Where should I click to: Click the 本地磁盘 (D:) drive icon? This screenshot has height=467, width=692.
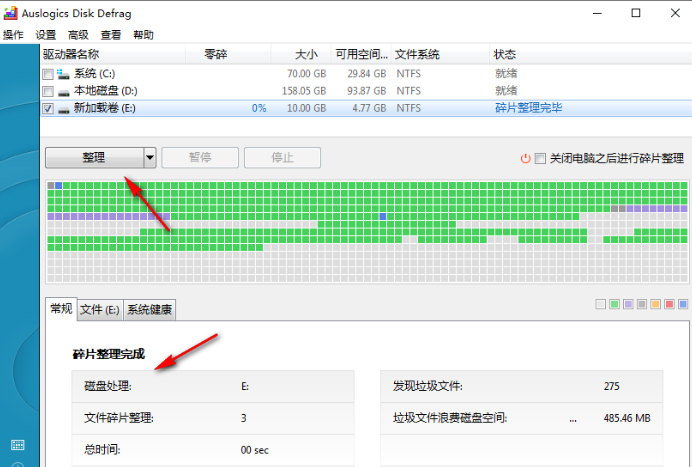pos(64,93)
